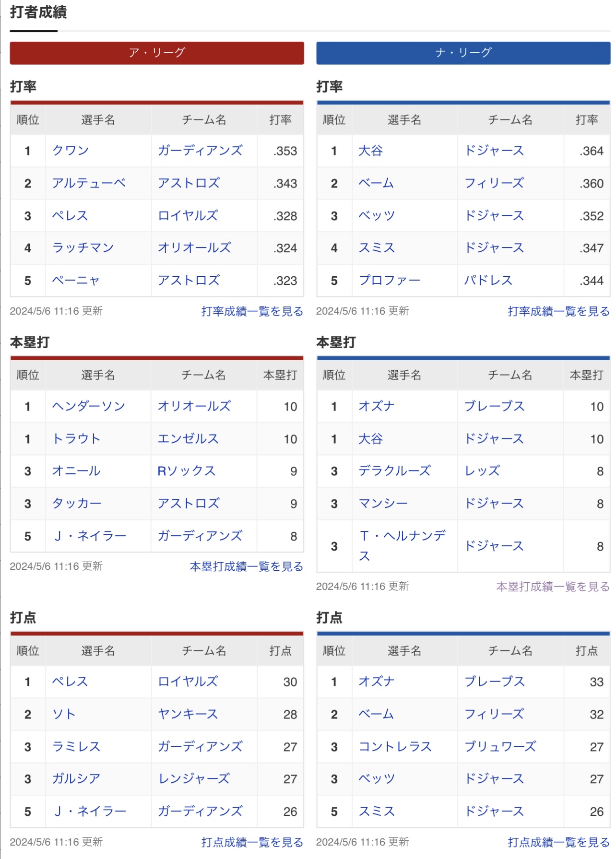The width and height of the screenshot is (616, 859).
Task: Click player クワン in batting average table
Action: 71,151
